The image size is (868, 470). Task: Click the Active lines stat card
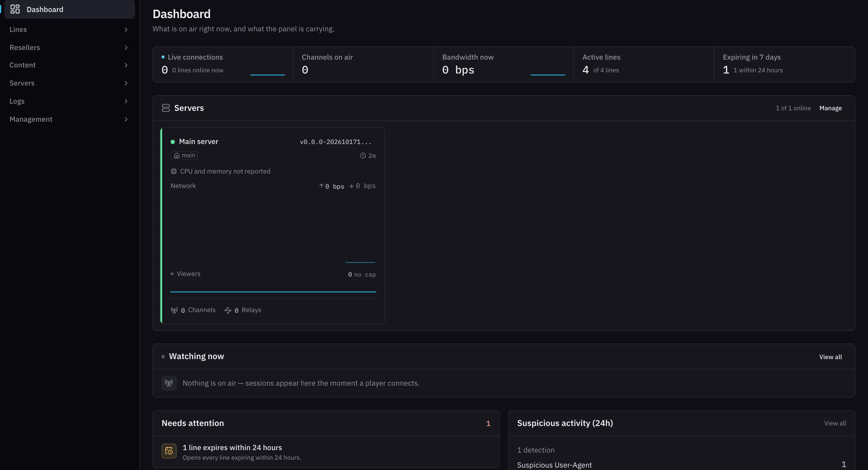(x=643, y=64)
